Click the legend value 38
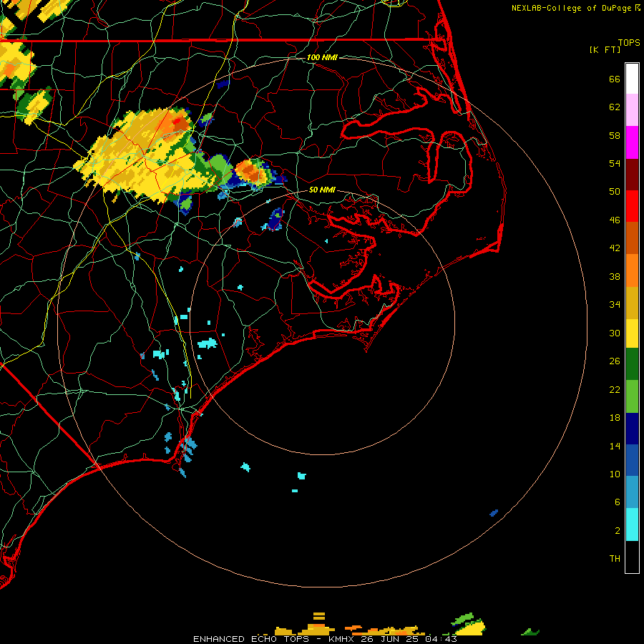Viewport: 644px width, 644px height. pyautogui.click(x=615, y=276)
